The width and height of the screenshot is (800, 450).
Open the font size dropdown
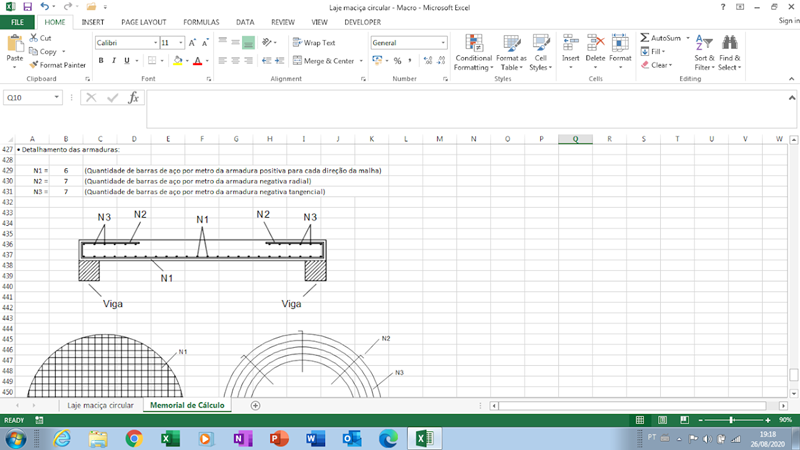pos(181,43)
